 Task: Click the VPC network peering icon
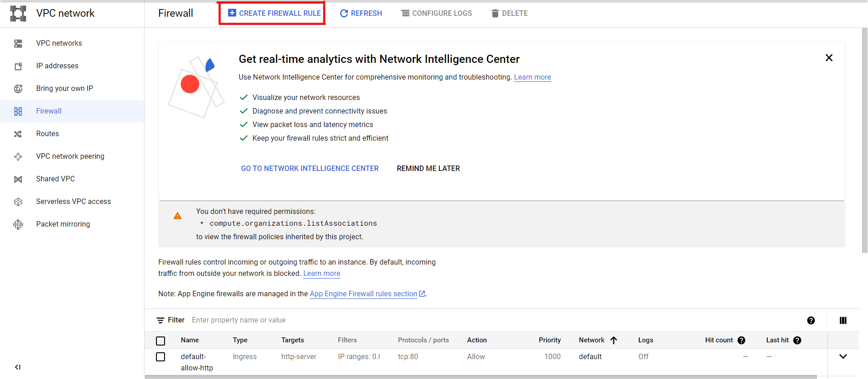tap(18, 156)
